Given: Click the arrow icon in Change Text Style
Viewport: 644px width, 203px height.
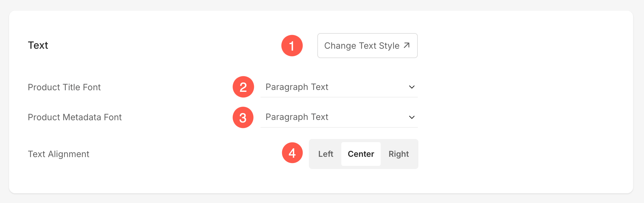Looking at the screenshot, I should 407,45.
